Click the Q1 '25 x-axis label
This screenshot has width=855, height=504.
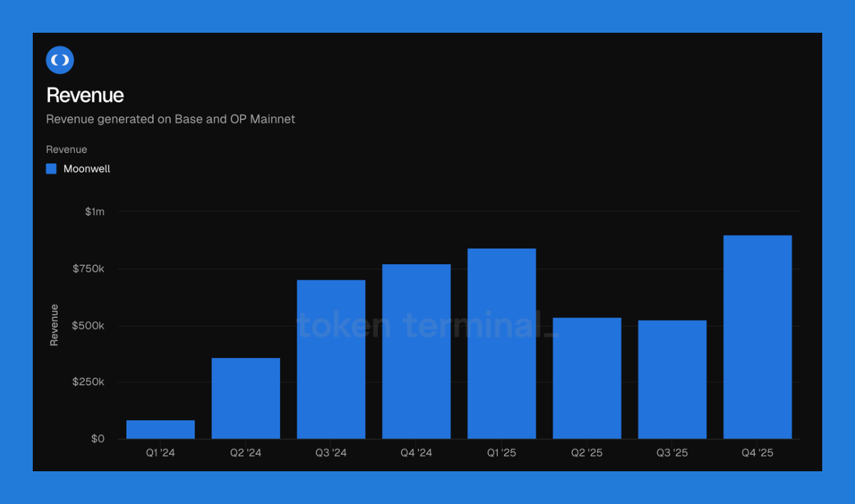502,453
